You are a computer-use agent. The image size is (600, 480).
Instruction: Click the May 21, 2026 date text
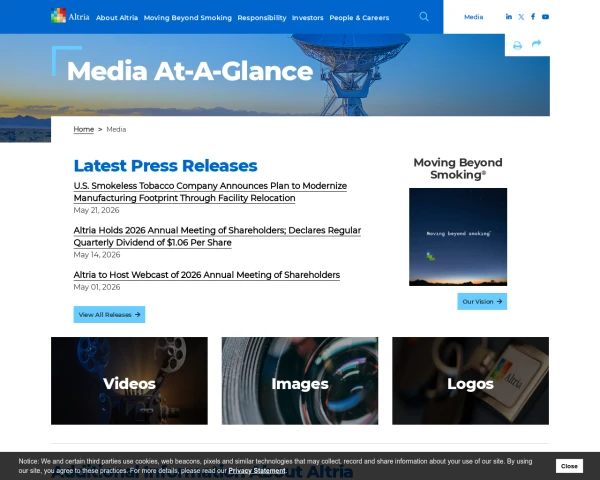(96, 210)
